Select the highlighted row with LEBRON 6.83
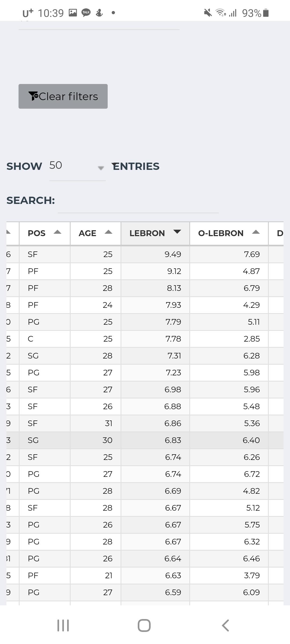Screen dimensions: 290x644 pyautogui.click(x=155, y=440)
